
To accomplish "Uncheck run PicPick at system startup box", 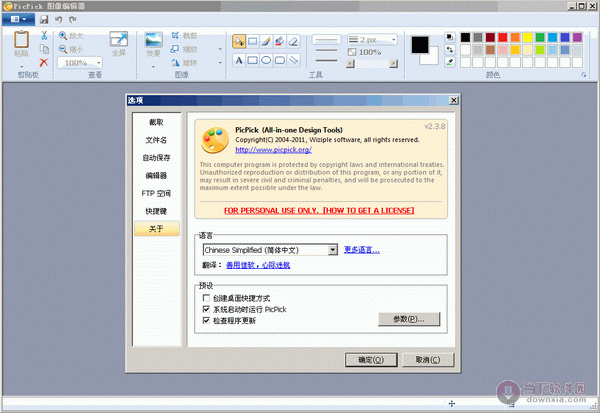I will coord(206,309).
